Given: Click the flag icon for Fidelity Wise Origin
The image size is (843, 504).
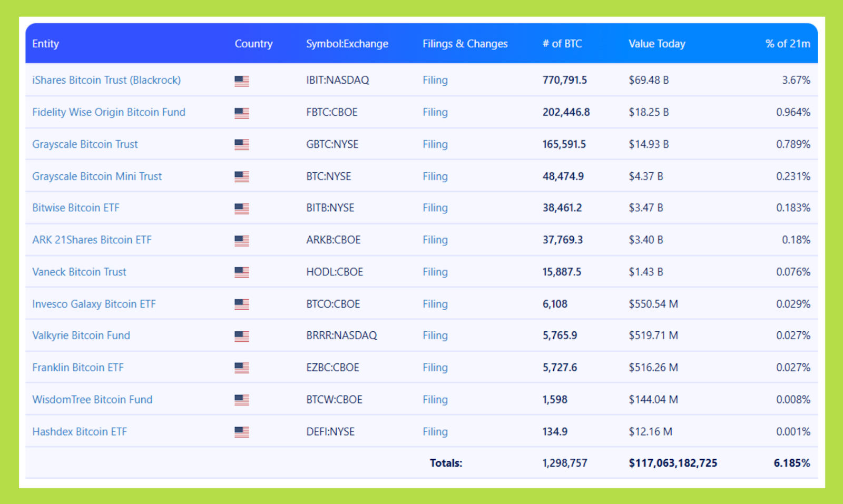Looking at the screenshot, I should 241,113.
